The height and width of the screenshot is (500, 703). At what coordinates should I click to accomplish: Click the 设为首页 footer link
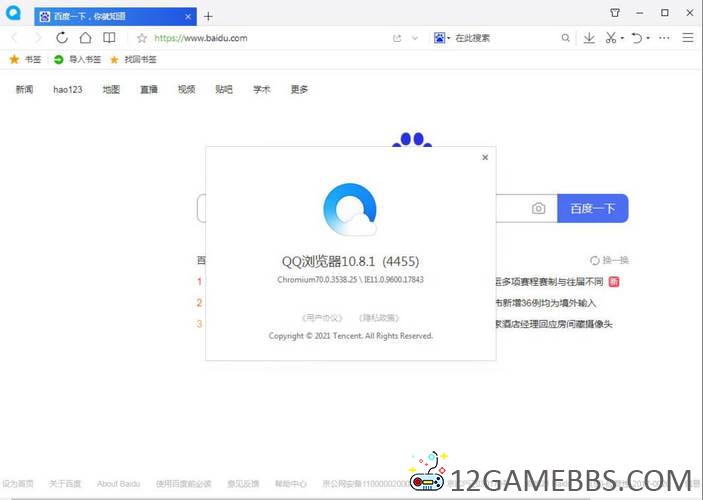pos(18,484)
